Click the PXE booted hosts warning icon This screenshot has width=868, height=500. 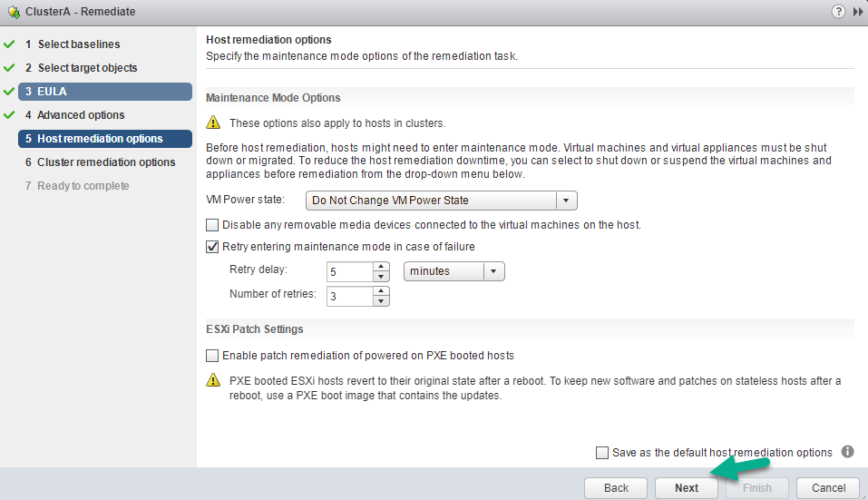(213, 380)
